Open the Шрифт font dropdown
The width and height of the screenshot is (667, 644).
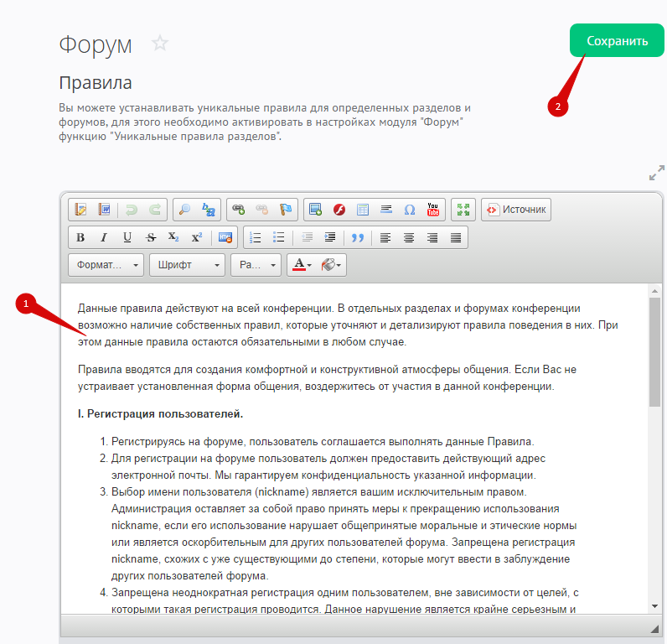[x=187, y=265]
